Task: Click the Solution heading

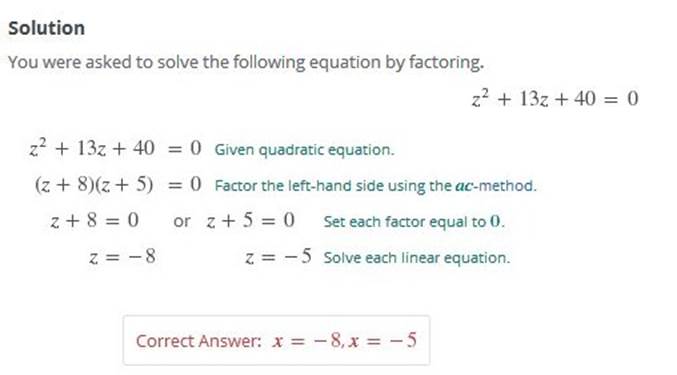Action: (47, 28)
